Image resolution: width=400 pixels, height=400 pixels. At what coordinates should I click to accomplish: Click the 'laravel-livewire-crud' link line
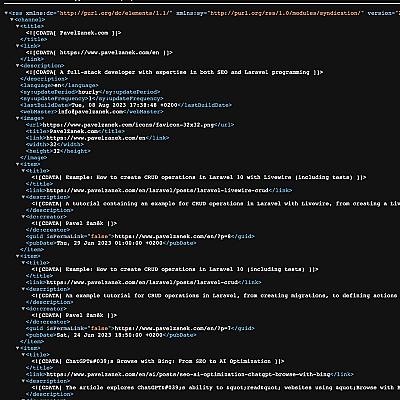tap(159, 190)
